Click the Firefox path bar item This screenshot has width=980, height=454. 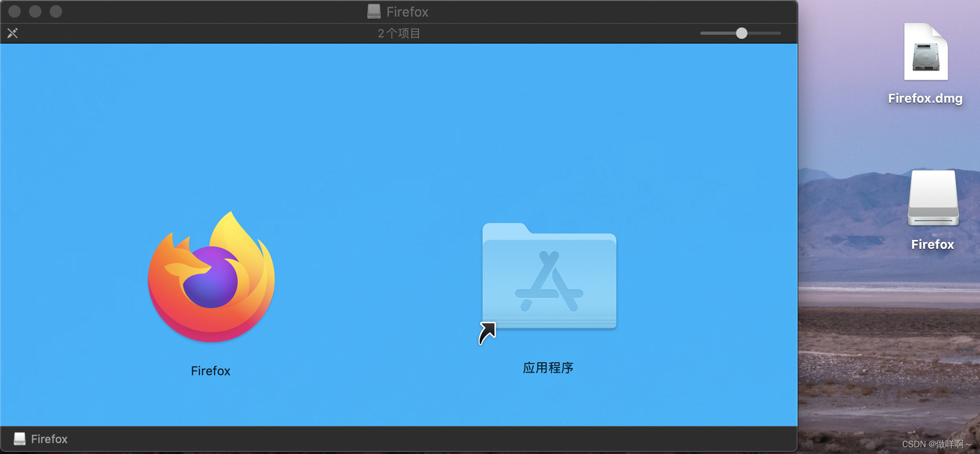point(40,439)
